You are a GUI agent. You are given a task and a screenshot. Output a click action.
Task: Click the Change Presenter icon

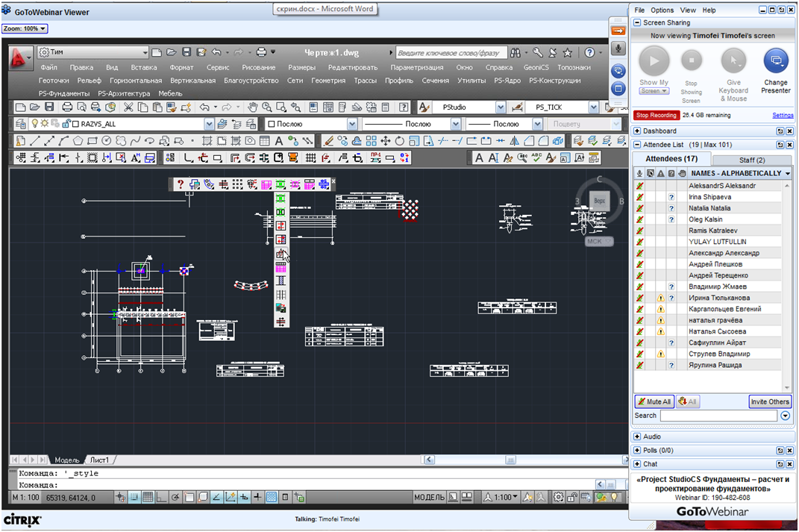point(776,60)
